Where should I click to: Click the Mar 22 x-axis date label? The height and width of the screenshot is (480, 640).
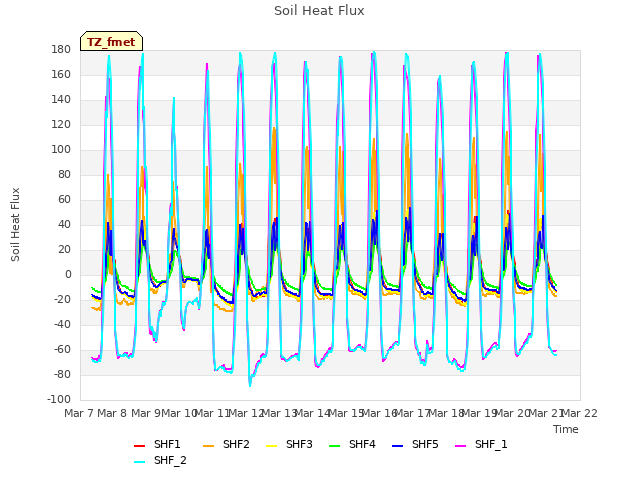[580, 413]
